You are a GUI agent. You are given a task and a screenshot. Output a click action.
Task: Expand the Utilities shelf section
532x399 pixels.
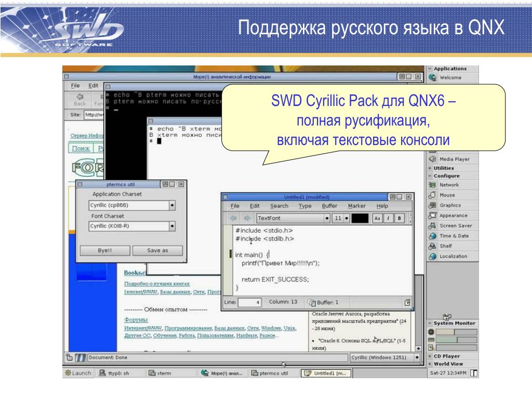[430, 168]
